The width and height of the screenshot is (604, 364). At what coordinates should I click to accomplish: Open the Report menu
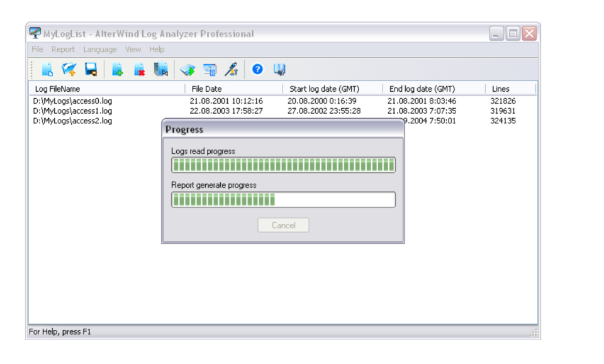click(x=63, y=49)
